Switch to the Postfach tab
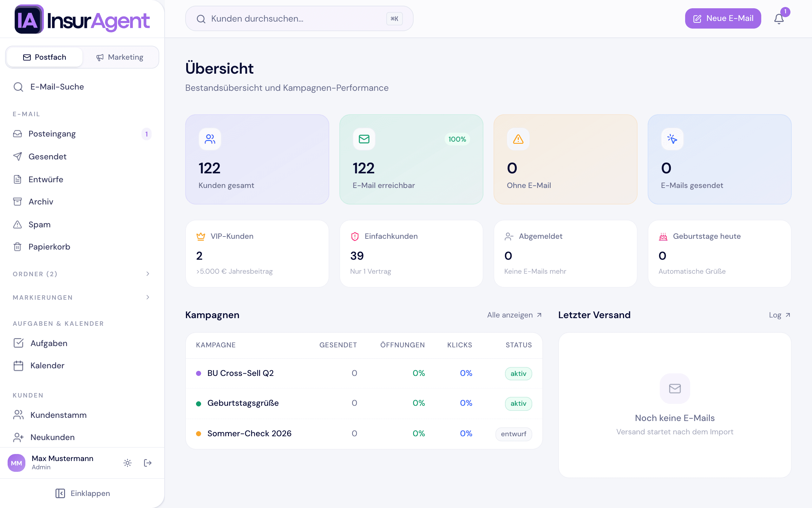The image size is (812, 508). (45, 57)
